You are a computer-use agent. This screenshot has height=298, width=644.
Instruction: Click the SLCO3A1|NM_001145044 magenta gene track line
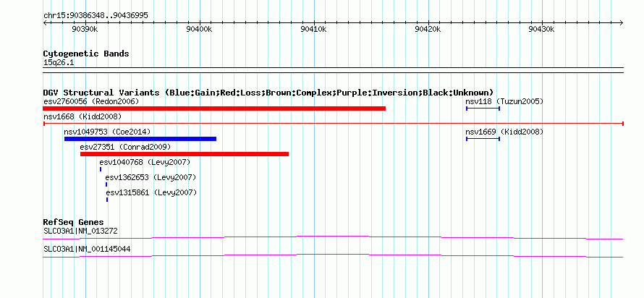(x=333, y=256)
